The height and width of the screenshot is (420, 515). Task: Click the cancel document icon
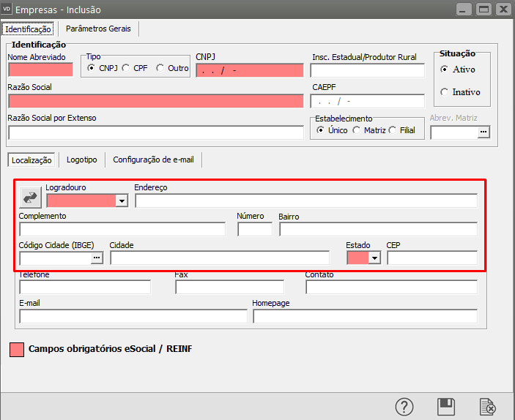click(x=488, y=406)
